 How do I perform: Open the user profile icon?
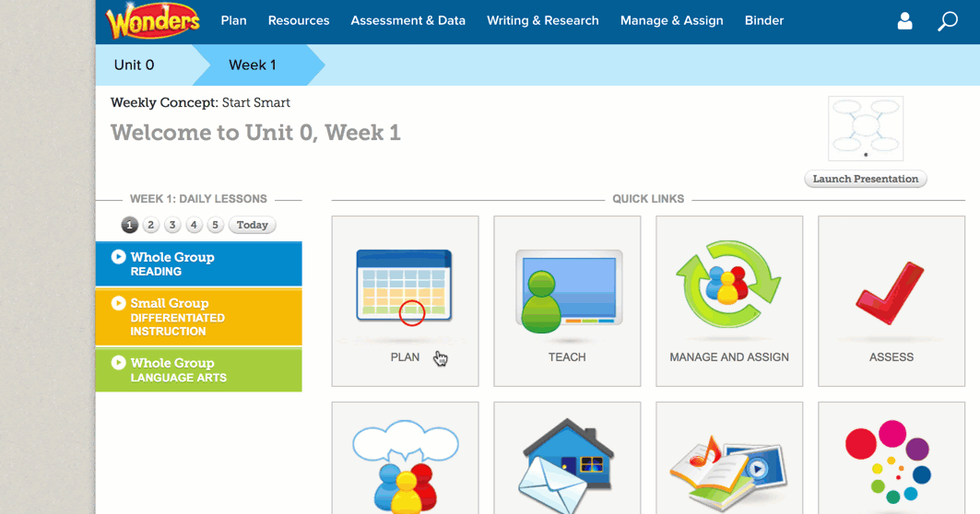pos(904,20)
